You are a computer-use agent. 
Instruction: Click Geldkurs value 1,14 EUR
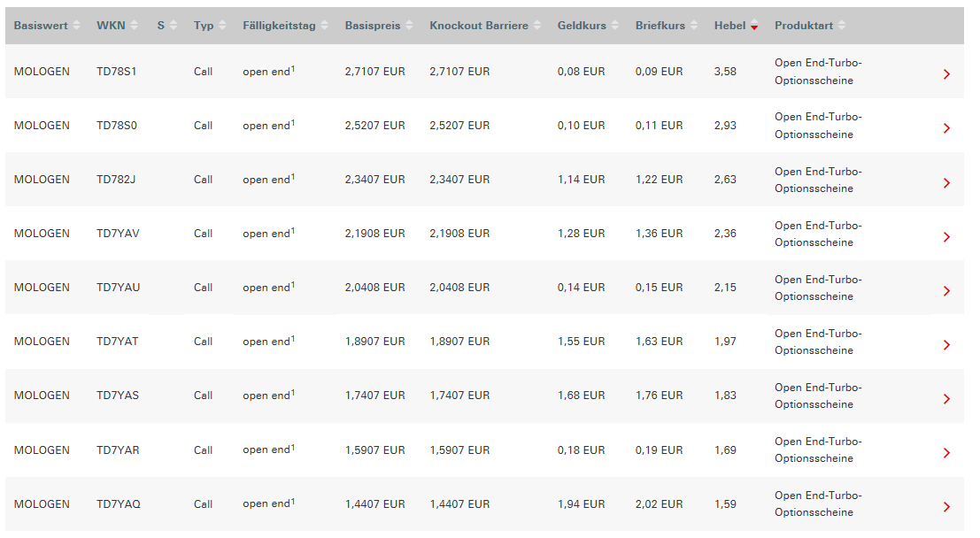[x=582, y=180]
